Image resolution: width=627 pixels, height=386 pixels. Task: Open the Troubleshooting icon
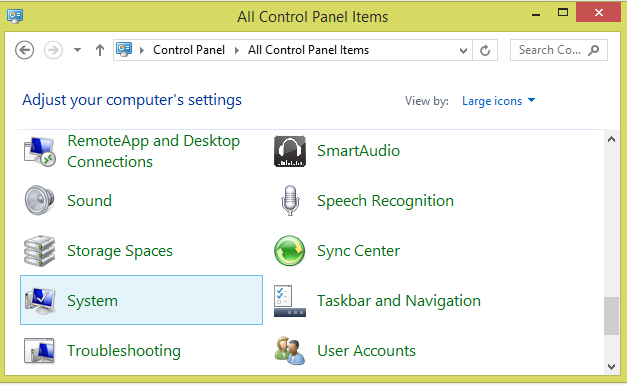(x=39, y=350)
